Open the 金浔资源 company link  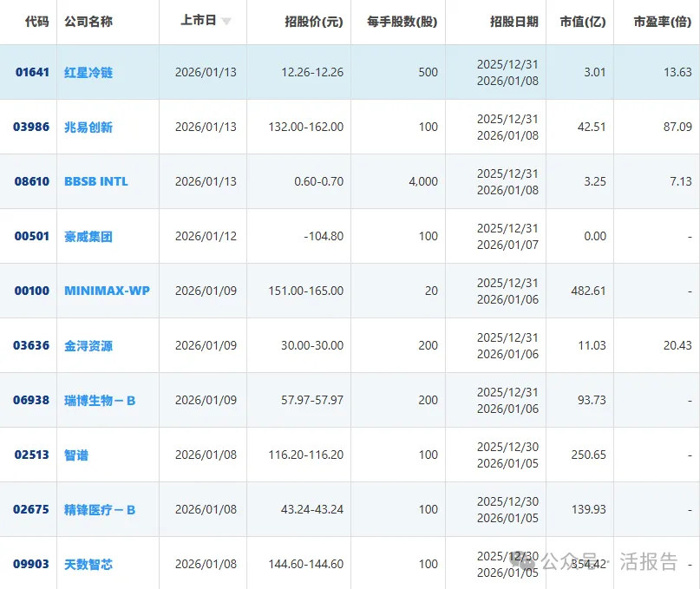pos(88,345)
